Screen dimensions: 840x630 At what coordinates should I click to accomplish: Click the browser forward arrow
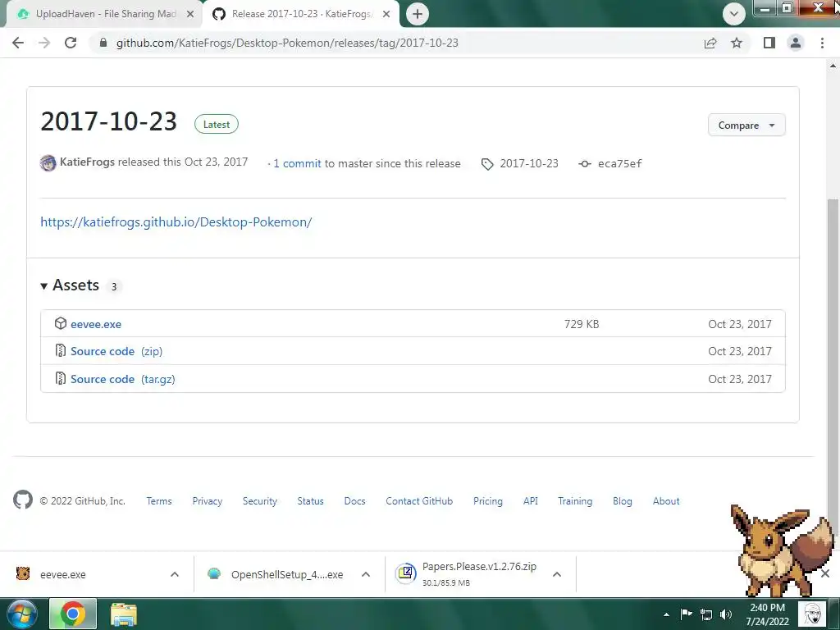tap(44, 43)
